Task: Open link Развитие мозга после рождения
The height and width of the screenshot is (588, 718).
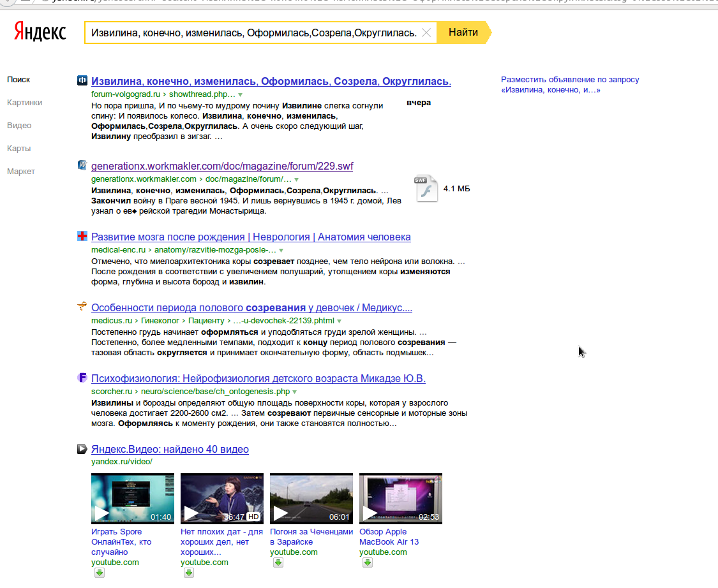Action: click(251, 237)
